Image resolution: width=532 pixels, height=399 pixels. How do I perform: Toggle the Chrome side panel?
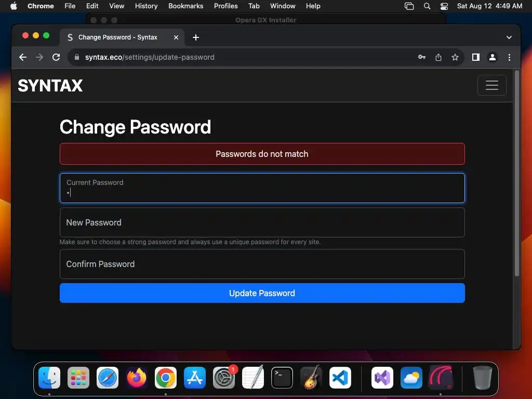(x=476, y=57)
